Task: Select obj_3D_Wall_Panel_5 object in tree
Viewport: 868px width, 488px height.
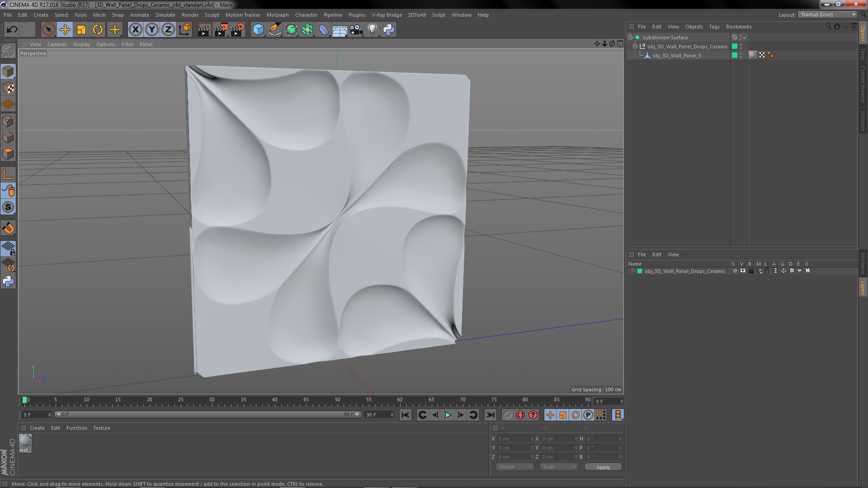Action: tap(676, 56)
